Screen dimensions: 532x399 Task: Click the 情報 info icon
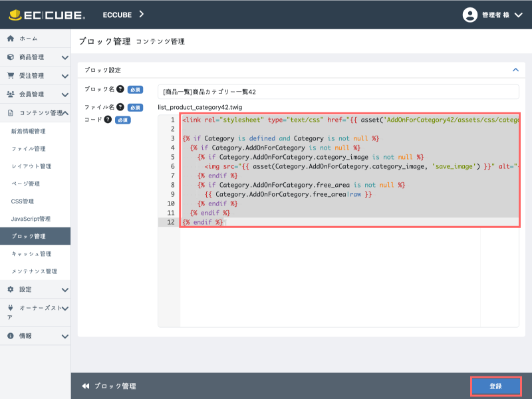[x=11, y=336]
